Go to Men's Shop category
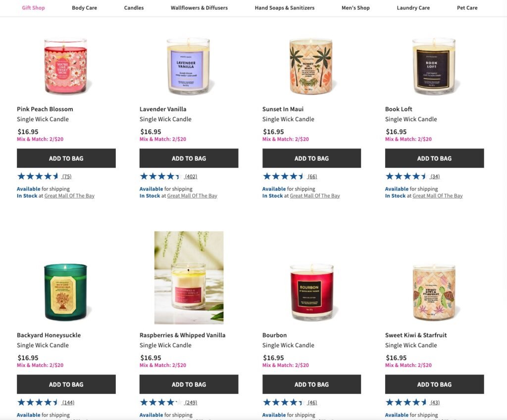The width and height of the screenshot is (507, 420). 355,8
